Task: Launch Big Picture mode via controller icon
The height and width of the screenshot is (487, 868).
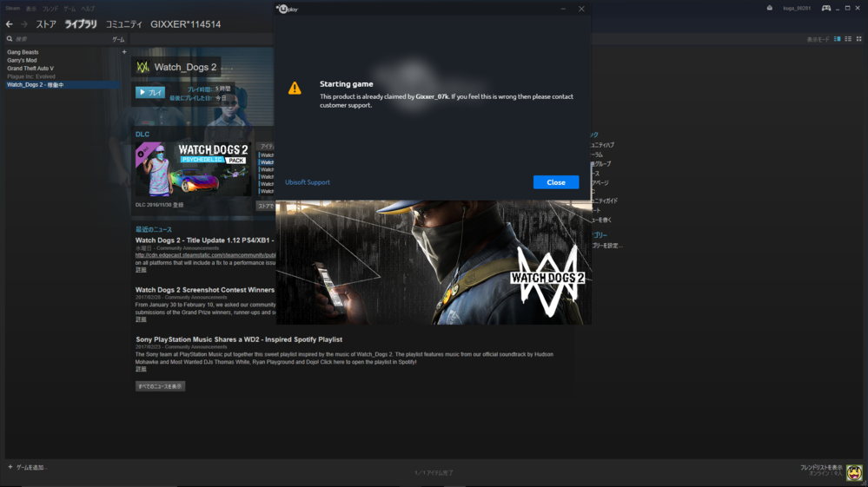Action: [825, 8]
